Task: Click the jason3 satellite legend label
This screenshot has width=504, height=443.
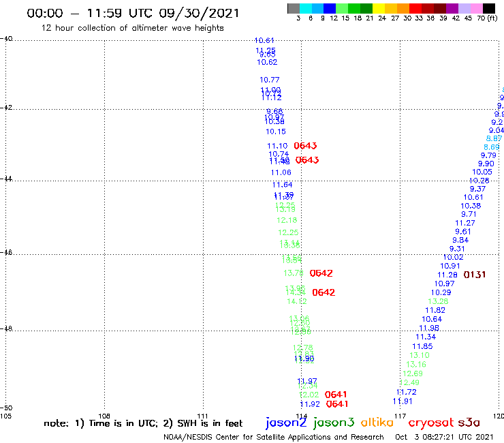Action: [x=334, y=423]
